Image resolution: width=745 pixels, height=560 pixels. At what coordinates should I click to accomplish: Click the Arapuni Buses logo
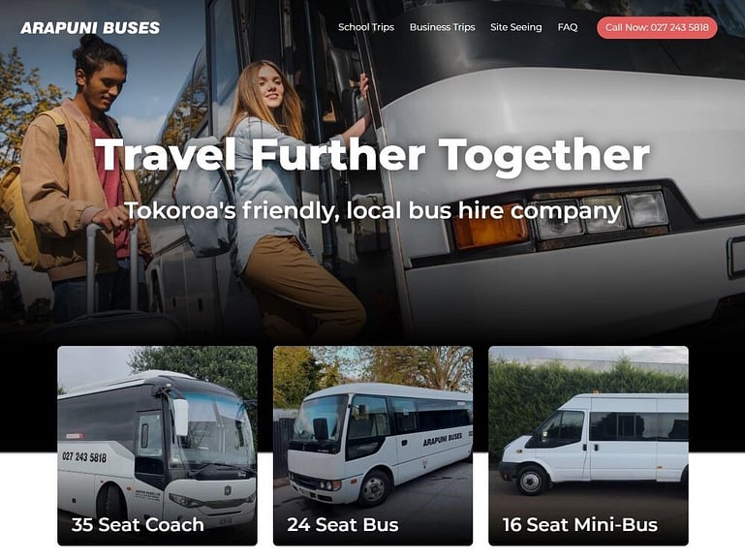coord(90,27)
